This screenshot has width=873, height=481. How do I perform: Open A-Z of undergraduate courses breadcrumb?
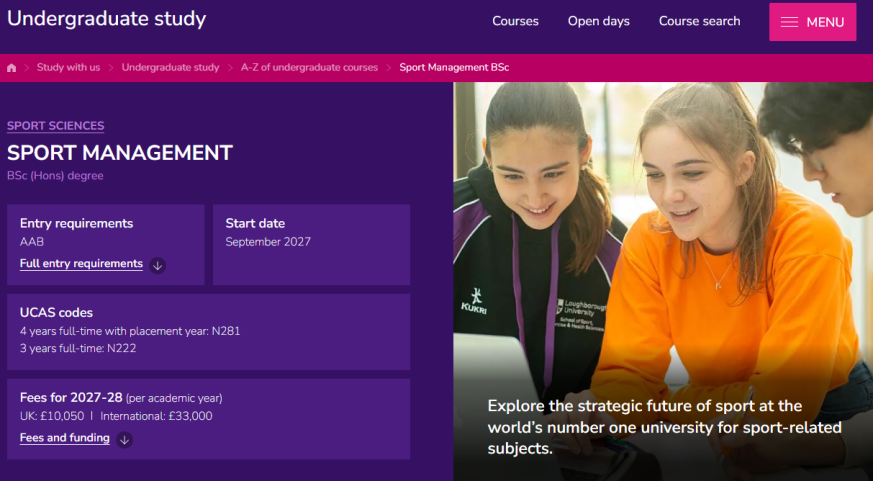(309, 67)
